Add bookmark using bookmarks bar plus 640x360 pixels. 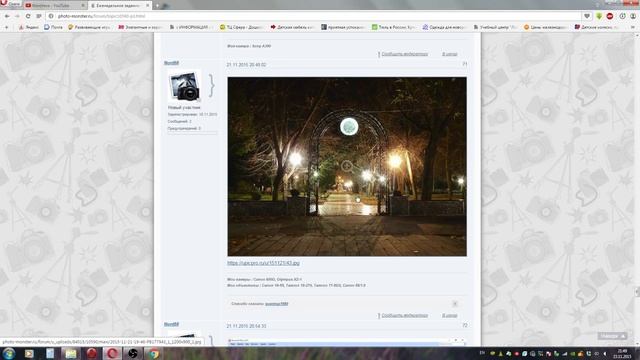pos(6,27)
